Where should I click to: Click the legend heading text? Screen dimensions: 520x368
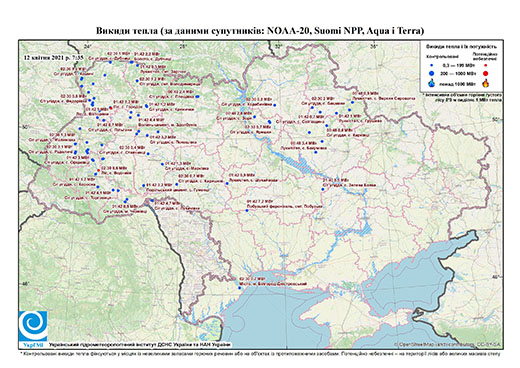(461, 47)
